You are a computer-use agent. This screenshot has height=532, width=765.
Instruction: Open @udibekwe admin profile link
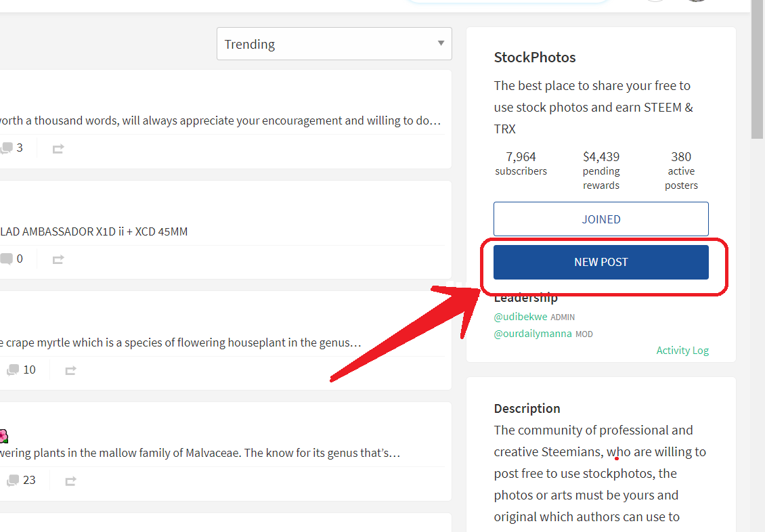coord(521,317)
